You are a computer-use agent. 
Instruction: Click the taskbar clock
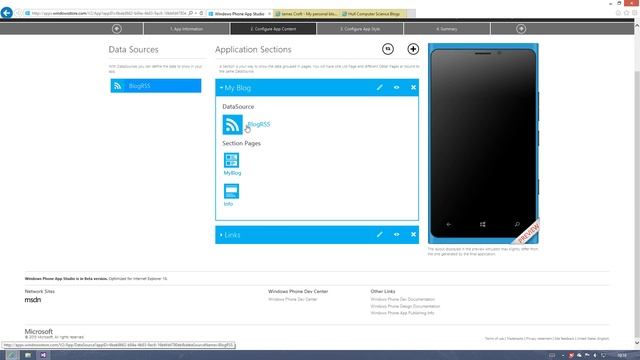622,356
